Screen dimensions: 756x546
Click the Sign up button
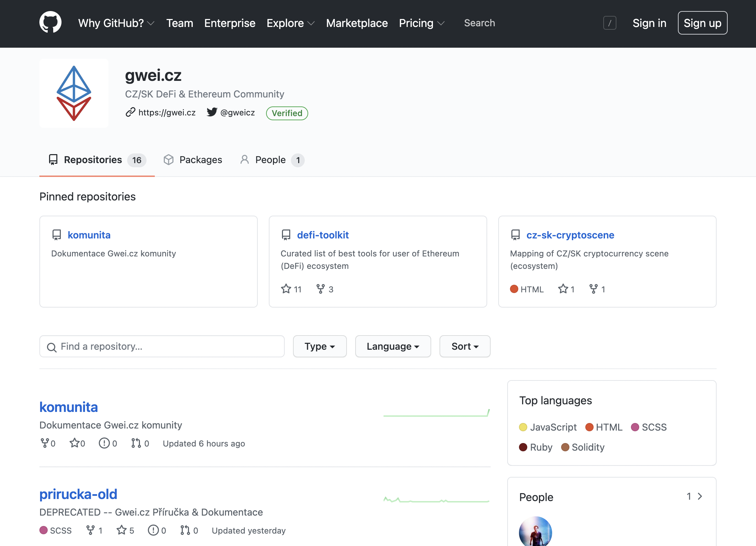click(702, 22)
